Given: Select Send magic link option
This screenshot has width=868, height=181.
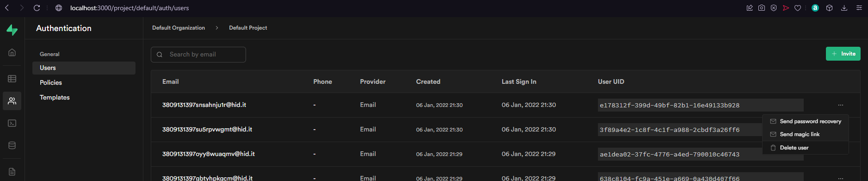Looking at the screenshot, I should point(806,134).
